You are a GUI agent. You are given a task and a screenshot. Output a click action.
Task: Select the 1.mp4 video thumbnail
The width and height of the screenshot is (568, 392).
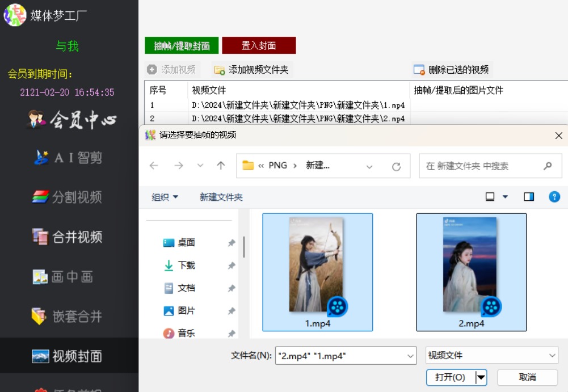pos(318,272)
